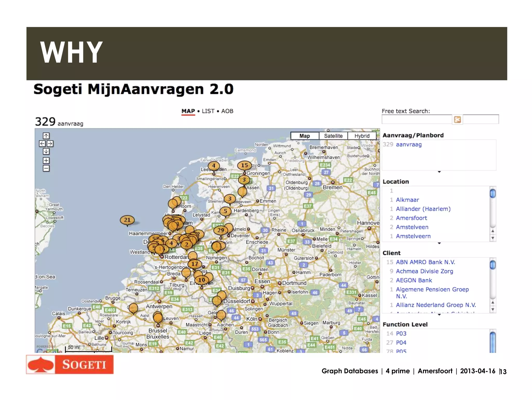Image resolution: width=532 pixels, height=400 pixels.
Task: Filter location by Amstelveern
Action: click(x=413, y=236)
